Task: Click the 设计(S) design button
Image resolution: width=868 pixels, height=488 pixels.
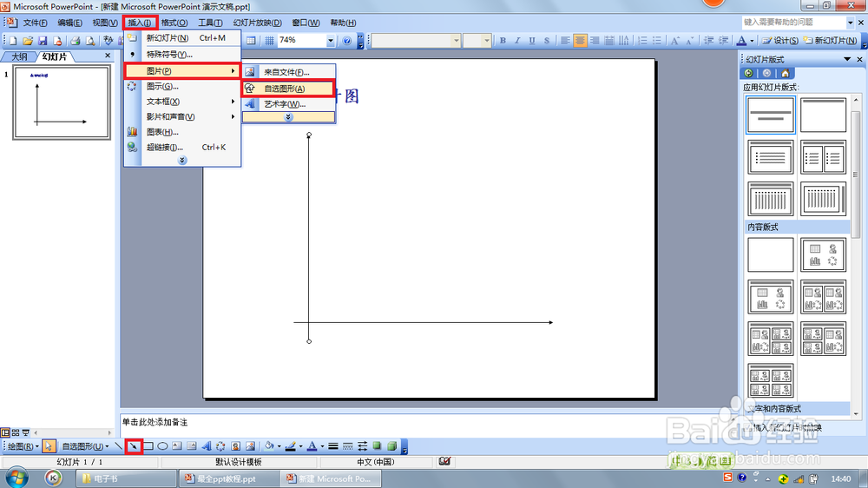Action: point(779,41)
